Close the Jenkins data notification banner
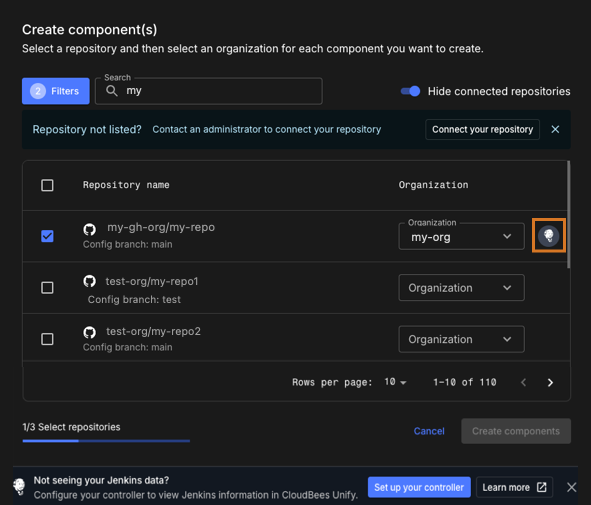Screen dimensions: 591x505 [571, 487]
